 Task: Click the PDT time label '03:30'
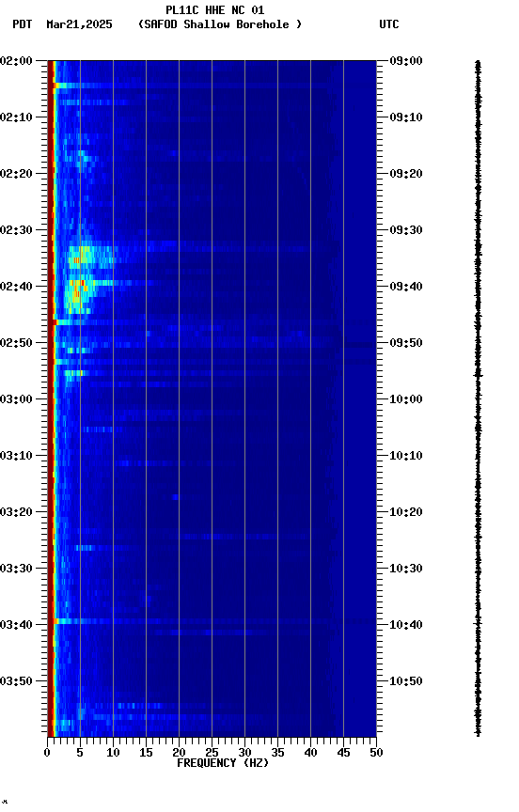click(x=16, y=570)
